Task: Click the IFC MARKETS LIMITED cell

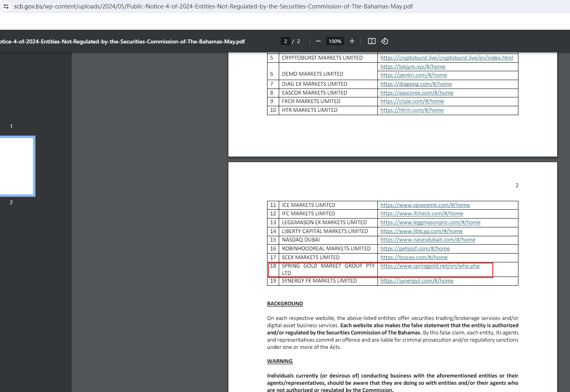Action: (x=328, y=214)
